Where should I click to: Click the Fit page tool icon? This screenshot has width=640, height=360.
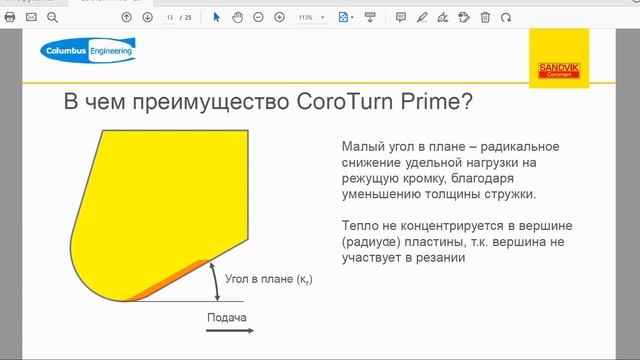click(343, 17)
